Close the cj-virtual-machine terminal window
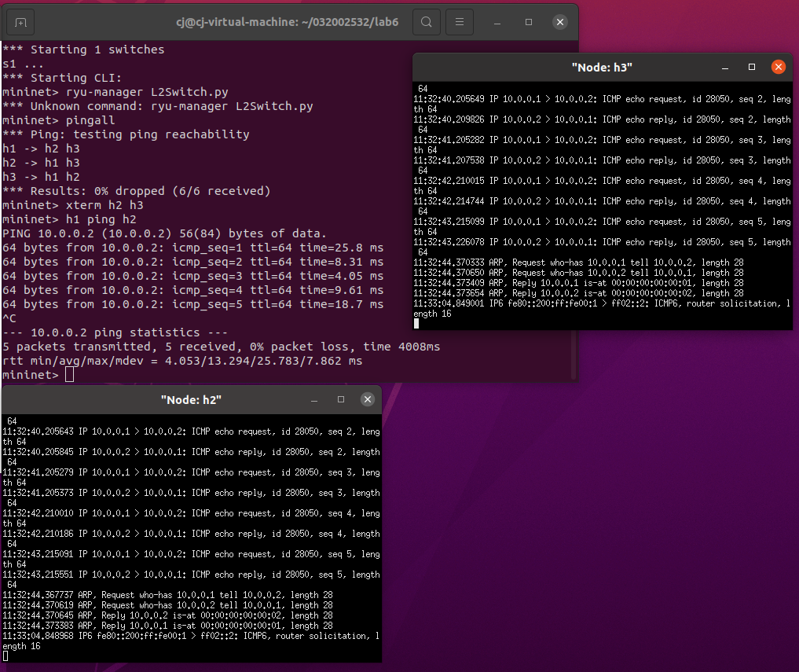 click(x=560, y=22)
